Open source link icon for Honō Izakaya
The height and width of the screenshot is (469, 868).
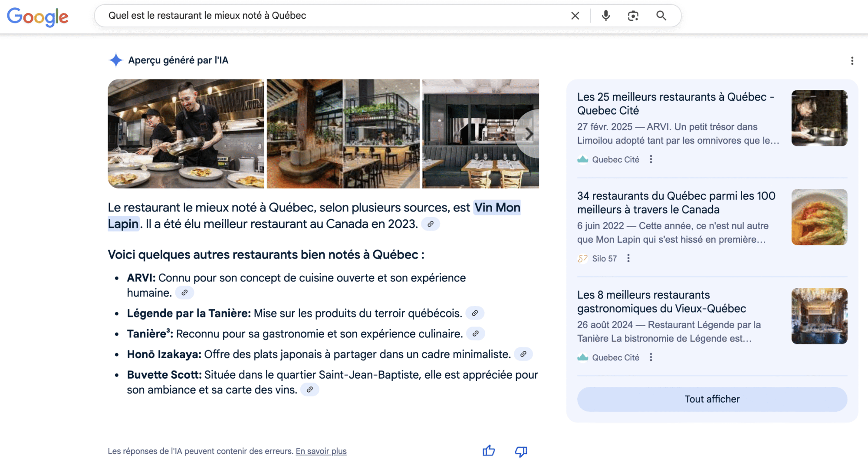523,354
